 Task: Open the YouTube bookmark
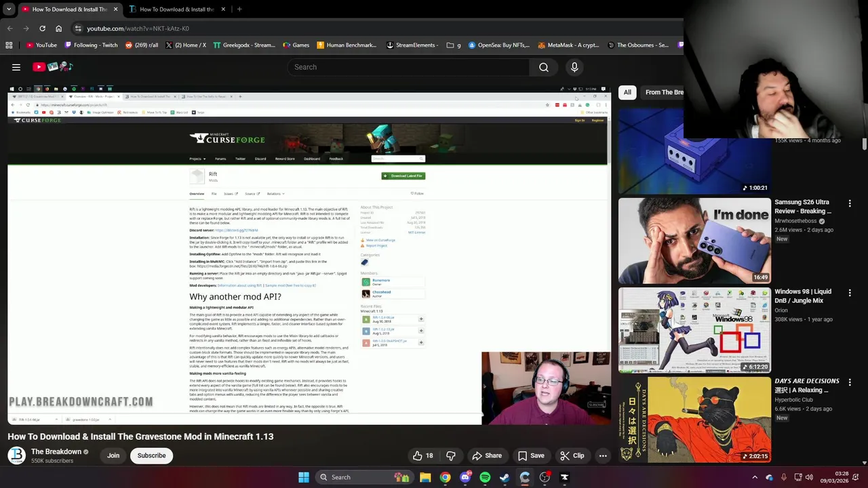(x=41, y=45)
